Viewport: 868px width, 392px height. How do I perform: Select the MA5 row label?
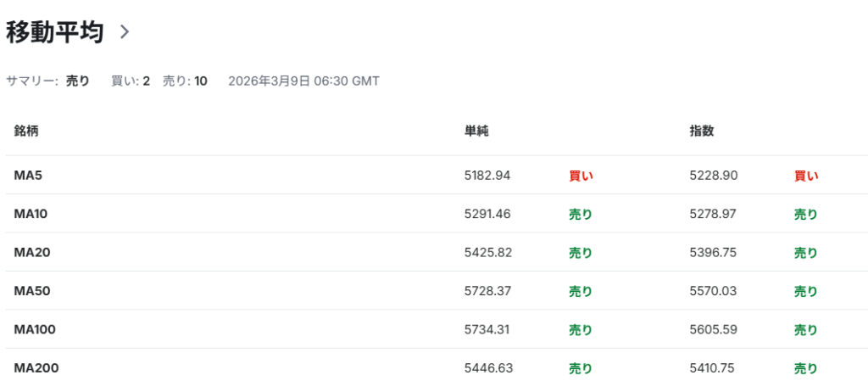pyautogui.click(x=28, y=176)
